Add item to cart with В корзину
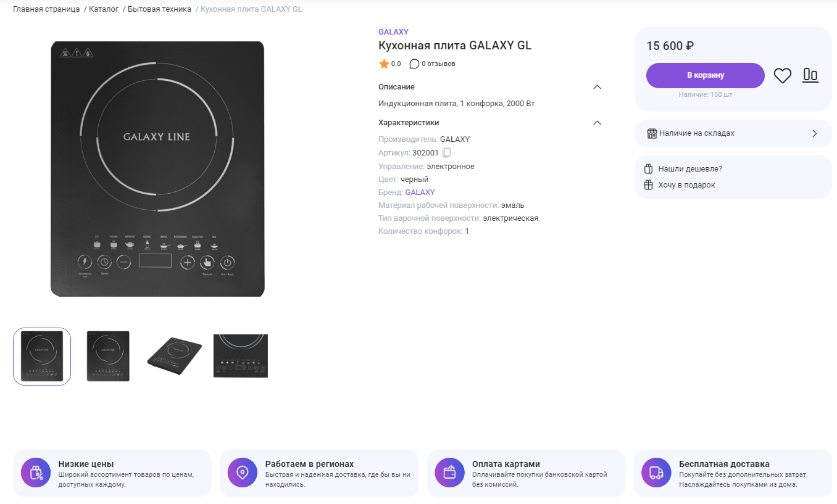This screenshot has height=504, width=837. pos(706,75)
